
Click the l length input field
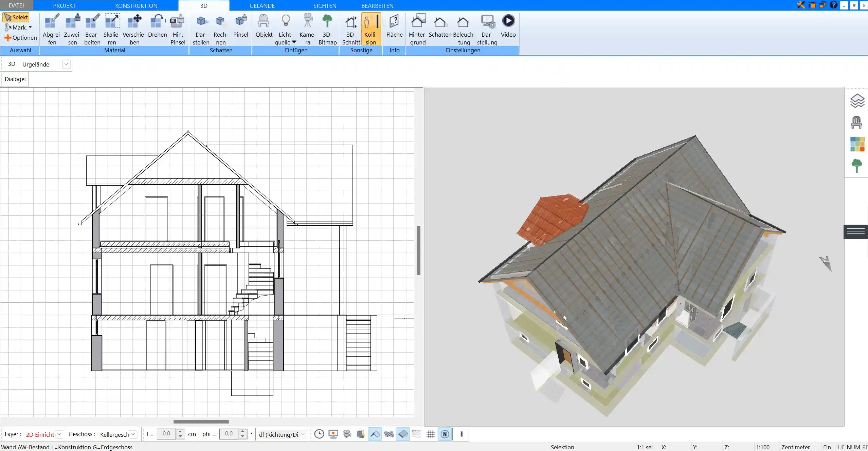pos(167,434)
